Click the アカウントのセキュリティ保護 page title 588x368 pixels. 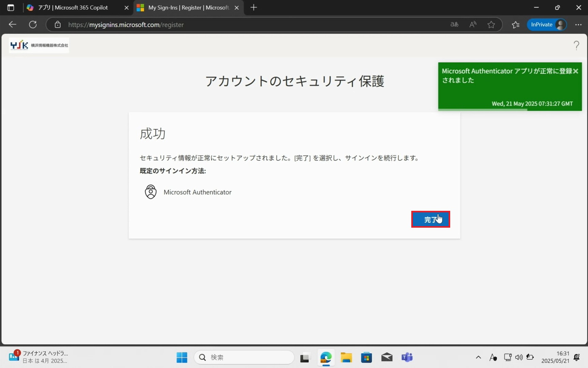coord(295,81)
